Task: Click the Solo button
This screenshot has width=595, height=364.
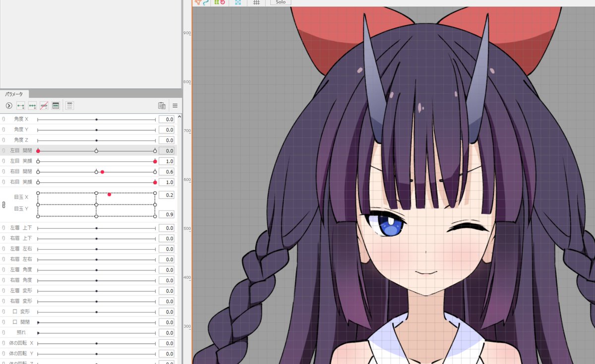Action: (x=281, y=2)
